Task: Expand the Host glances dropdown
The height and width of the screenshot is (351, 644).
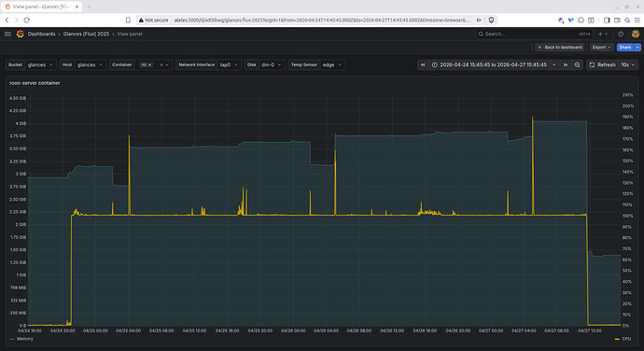Action: click(90, 65)
